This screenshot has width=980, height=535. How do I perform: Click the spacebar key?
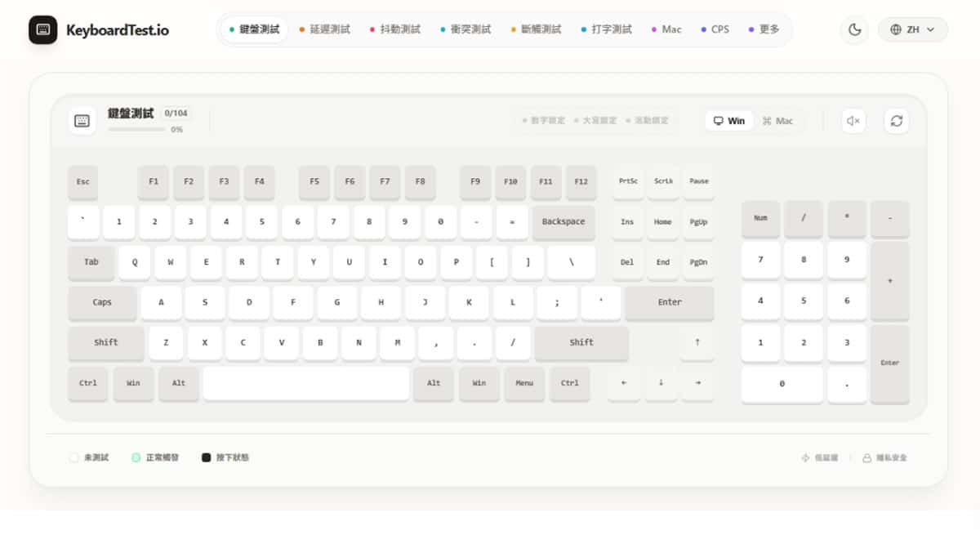(305, 383)
